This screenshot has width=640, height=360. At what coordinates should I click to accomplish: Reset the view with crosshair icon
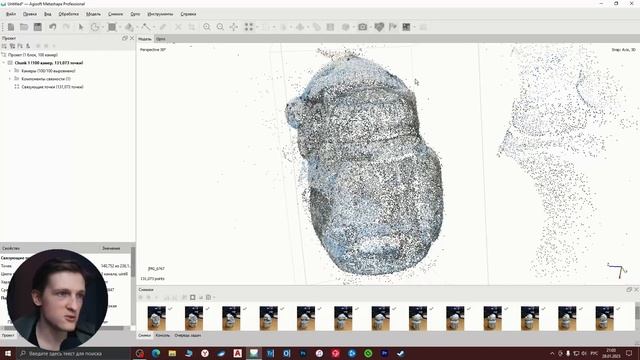click(233, 27)
